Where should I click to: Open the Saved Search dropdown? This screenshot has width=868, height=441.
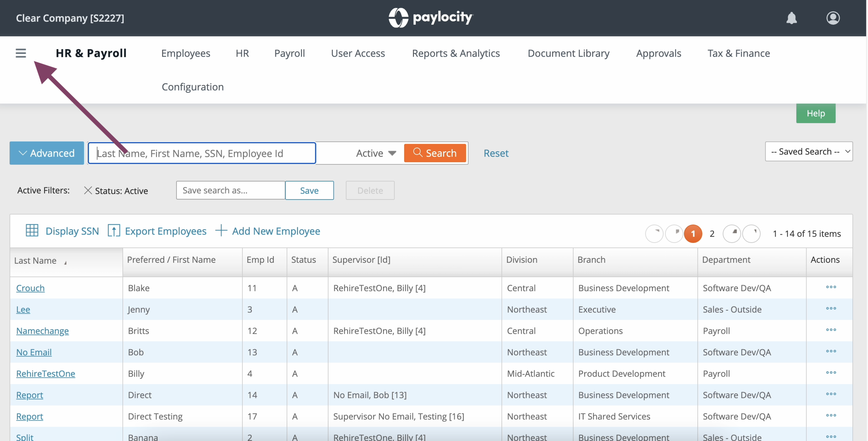(x=809, y=152)
